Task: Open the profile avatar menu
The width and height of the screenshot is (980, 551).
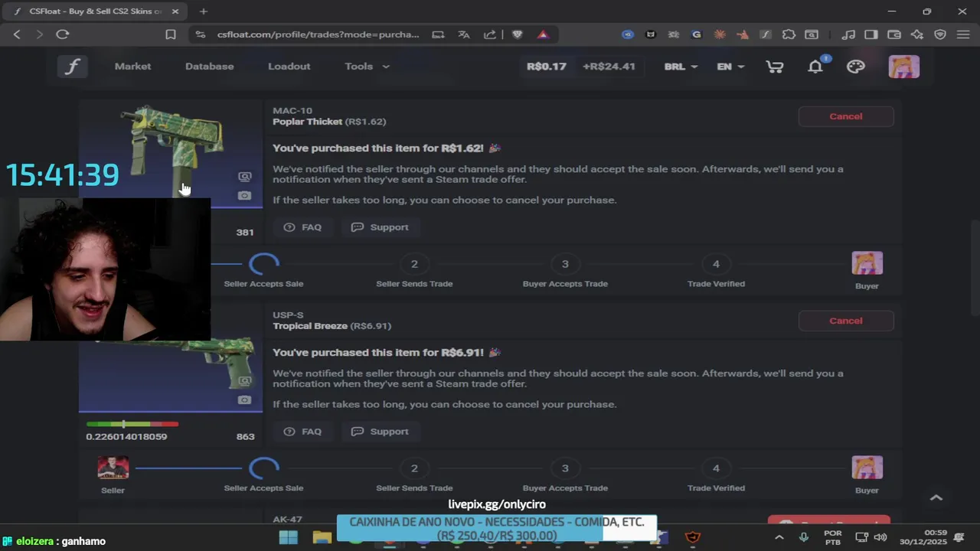Action: click(x=903, y=67)
